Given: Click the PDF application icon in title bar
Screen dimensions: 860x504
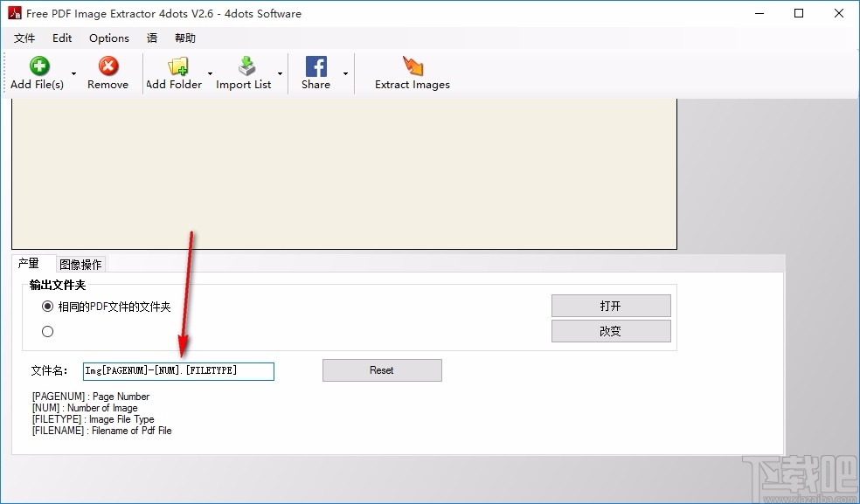Looking at the screenshot, I should pos(13,13).
